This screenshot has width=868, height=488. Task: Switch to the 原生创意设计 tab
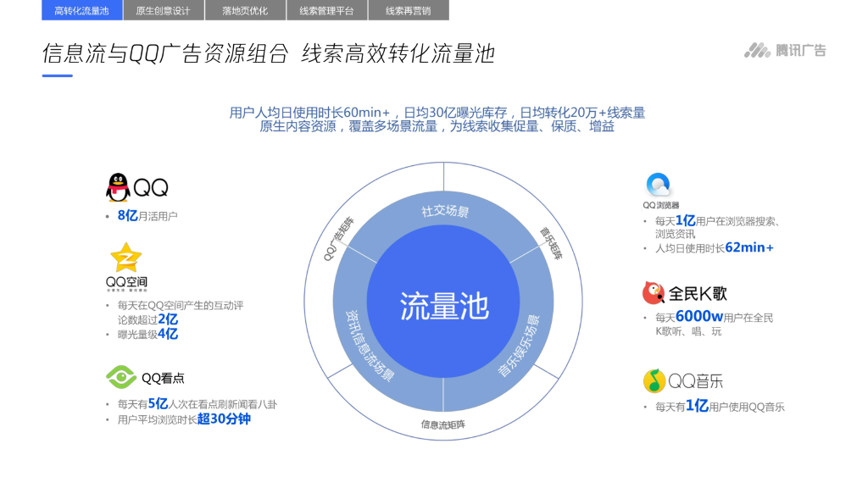point(164,10)
